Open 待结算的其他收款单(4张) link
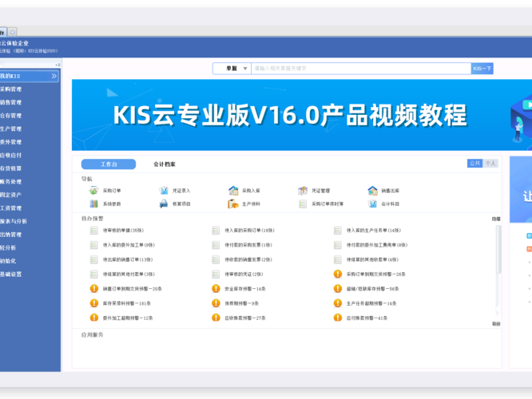This screenshot has width=532, height=399. [x=372, y=259]
